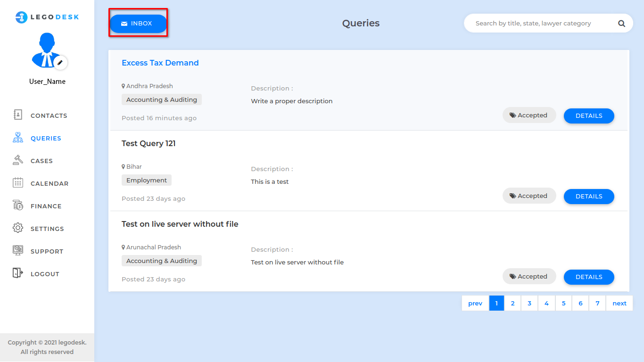This screenshot has width=644, height=362.
Task: Jump to page 4
Action: pos(546,303)
